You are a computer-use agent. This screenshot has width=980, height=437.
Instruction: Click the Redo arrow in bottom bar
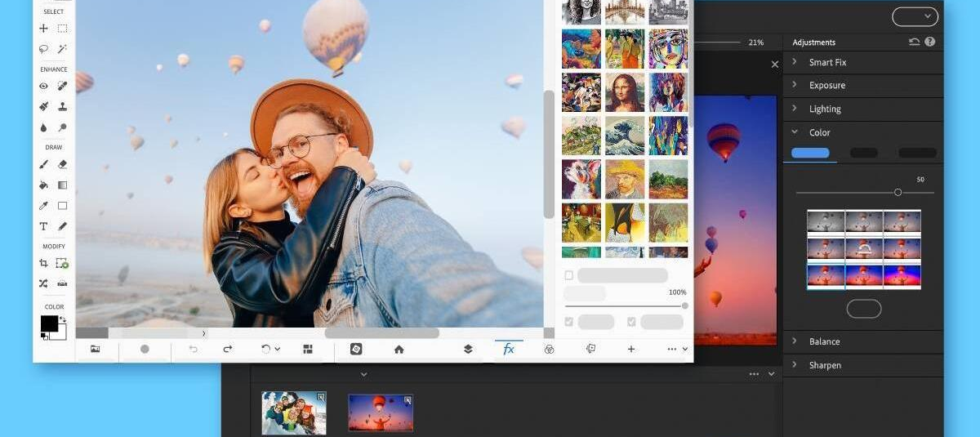(228, 349)
